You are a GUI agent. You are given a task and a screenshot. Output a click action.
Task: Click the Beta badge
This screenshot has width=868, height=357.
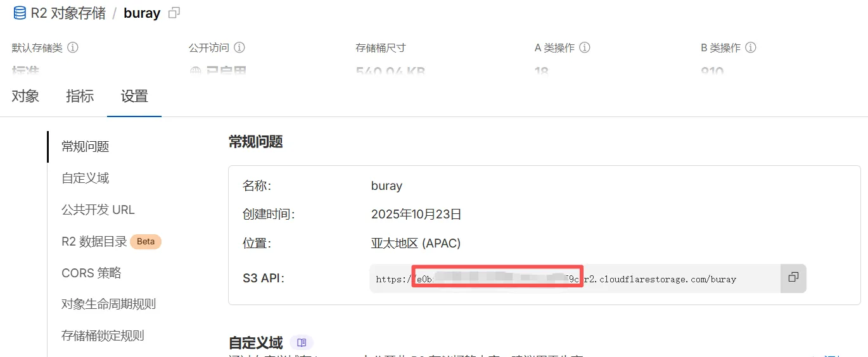tap(146, 241)
